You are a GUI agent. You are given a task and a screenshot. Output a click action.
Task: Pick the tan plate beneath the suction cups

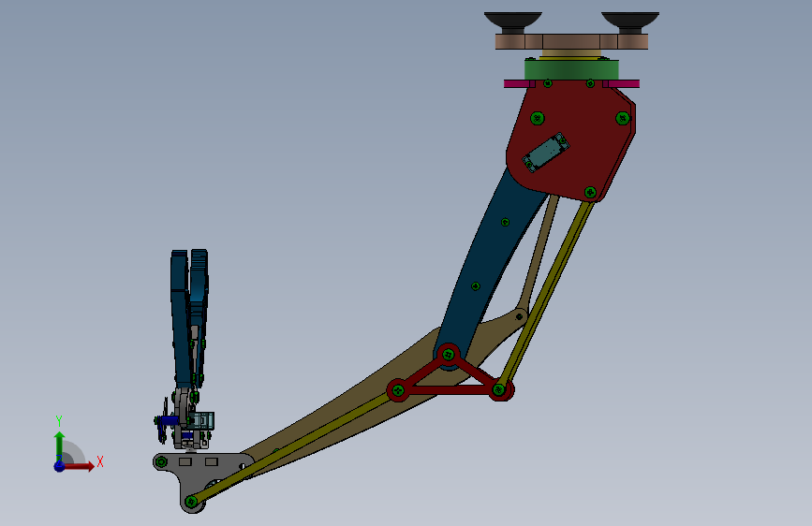pos(571,41)
